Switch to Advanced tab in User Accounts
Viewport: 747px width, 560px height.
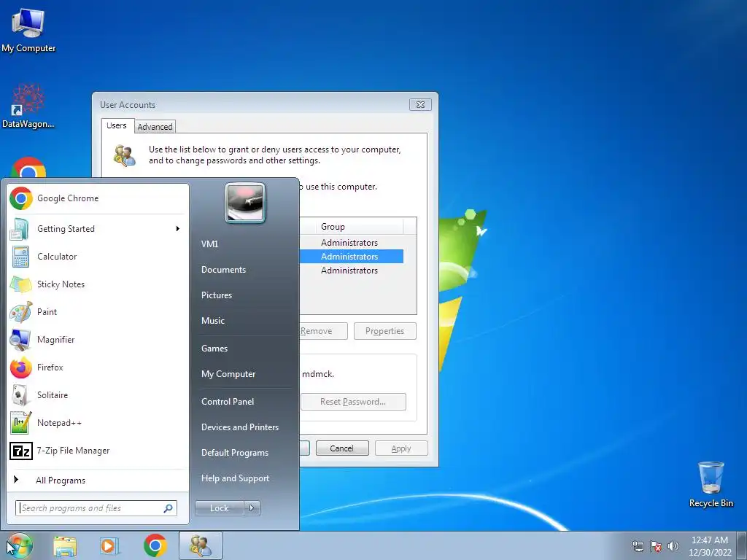click(x=155, y=127)
